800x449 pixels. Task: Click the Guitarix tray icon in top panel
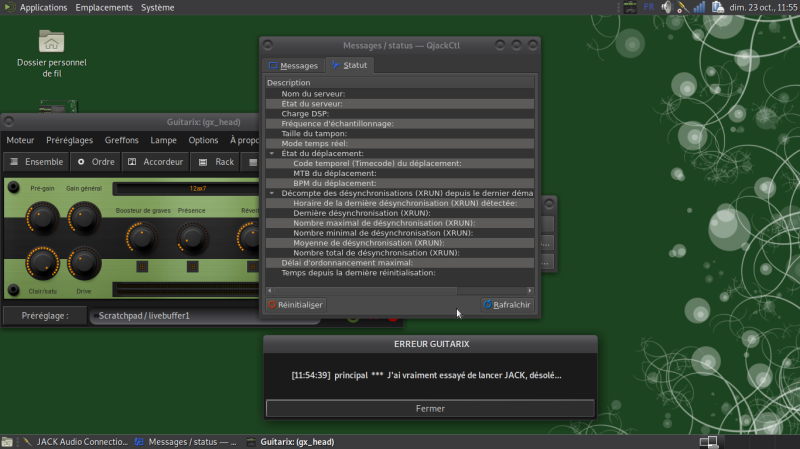630,7
